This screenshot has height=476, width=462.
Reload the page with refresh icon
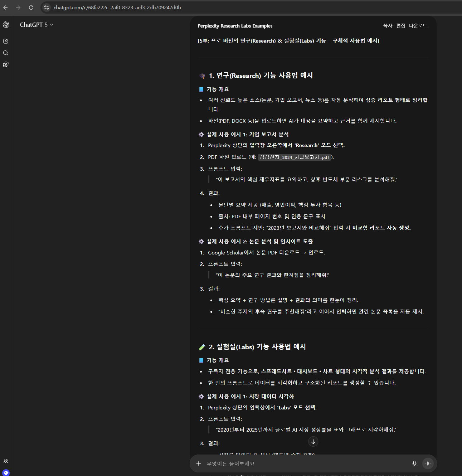pyautogui.click(x=31, y=8)
